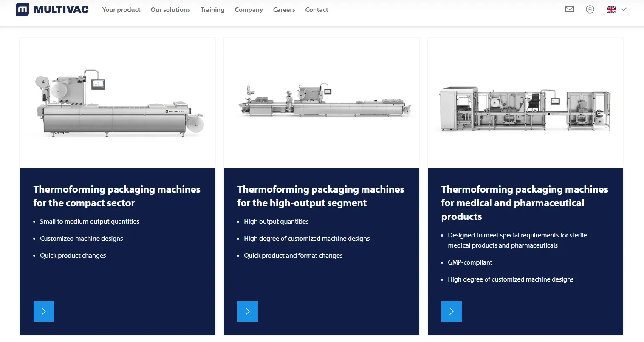The image size is (644, 342).
Task: Click heading 'Thermoforming packaging machines for medical and pharmaceutical products'
Action: 525,203
